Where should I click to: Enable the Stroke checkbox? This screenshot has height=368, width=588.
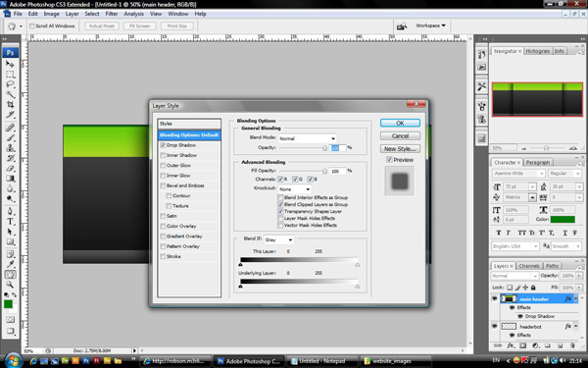click(x=163, y=257)
